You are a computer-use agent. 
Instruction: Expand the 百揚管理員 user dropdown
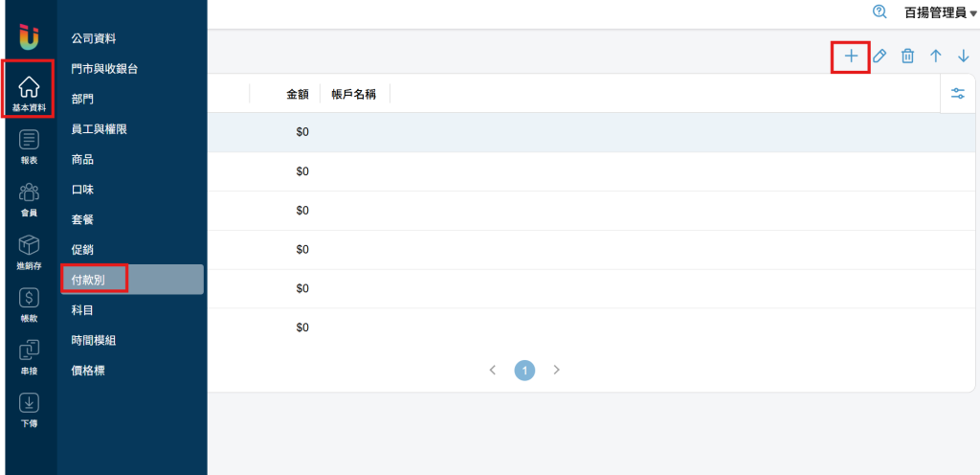pos(941,12)
